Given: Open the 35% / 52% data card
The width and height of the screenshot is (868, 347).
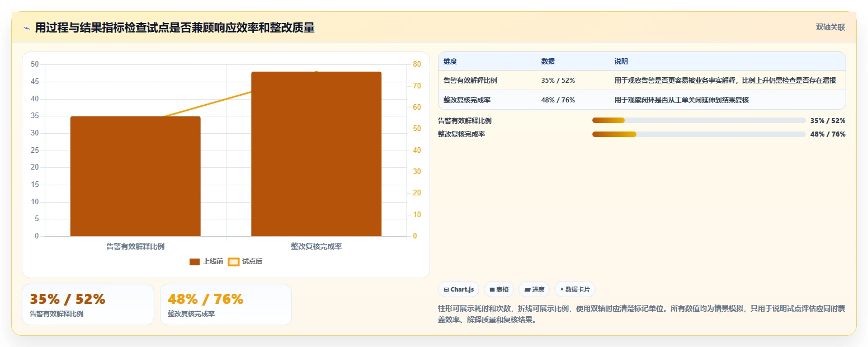Looking at the screenshot, I should (x=88, y=304).
